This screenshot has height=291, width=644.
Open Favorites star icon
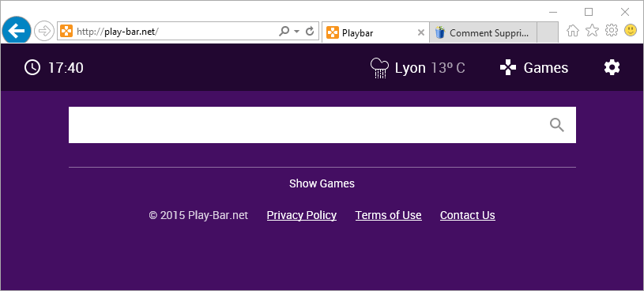(x=592, y=30)
